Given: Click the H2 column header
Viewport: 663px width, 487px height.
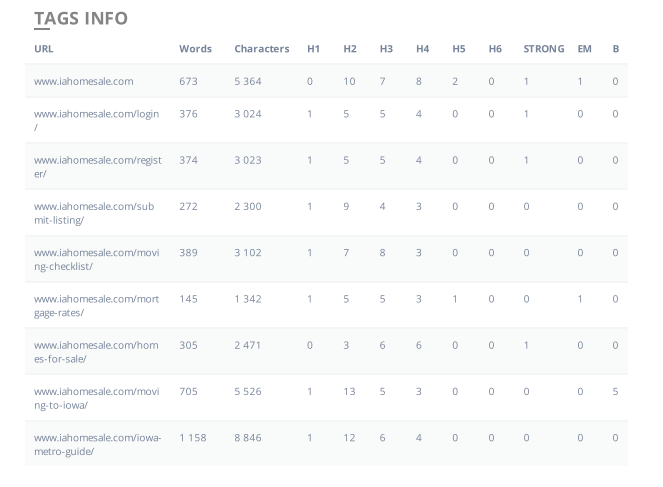Looking at the screenshot, I should pos(350,49).
